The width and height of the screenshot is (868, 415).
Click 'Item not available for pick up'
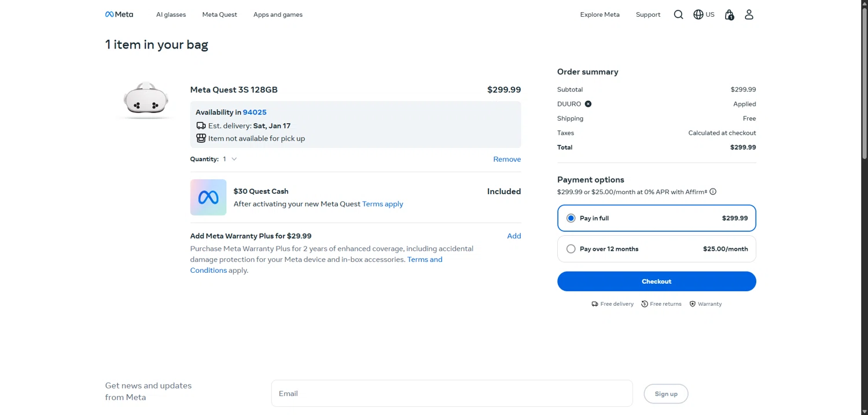click(x=256, y=139)
